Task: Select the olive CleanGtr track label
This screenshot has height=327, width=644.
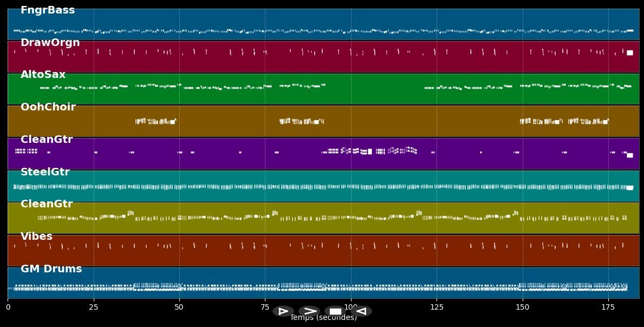Action: point(47,204)
